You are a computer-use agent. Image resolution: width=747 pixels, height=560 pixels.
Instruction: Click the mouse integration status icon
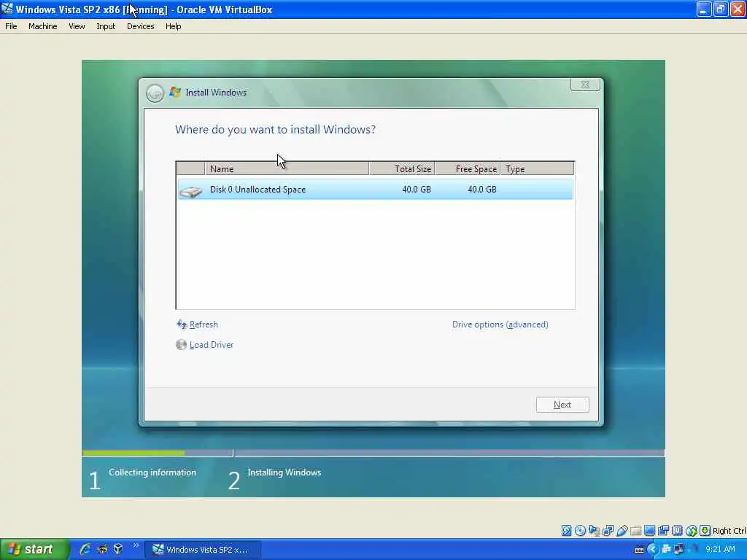[x=692, y=531]
